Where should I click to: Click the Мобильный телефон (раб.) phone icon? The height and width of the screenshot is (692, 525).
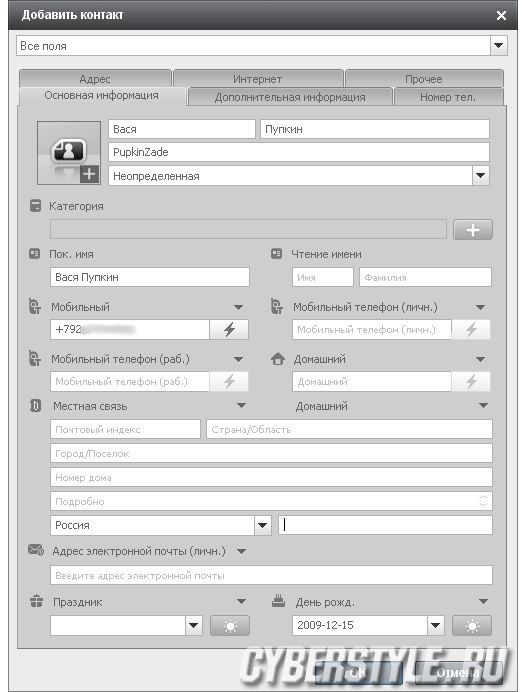click(35, 358)
